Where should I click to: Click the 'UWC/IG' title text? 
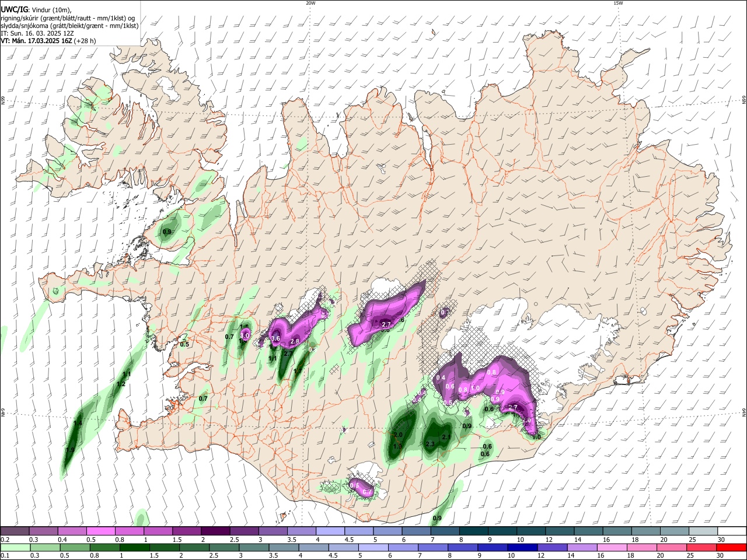click(14, 9)
